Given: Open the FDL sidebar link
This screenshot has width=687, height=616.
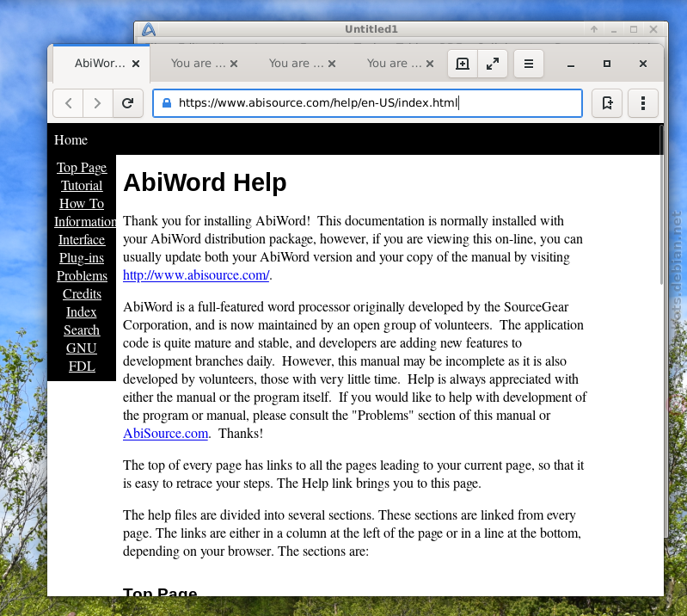Looking at the screenshot, I should click(x=82, y=367).
